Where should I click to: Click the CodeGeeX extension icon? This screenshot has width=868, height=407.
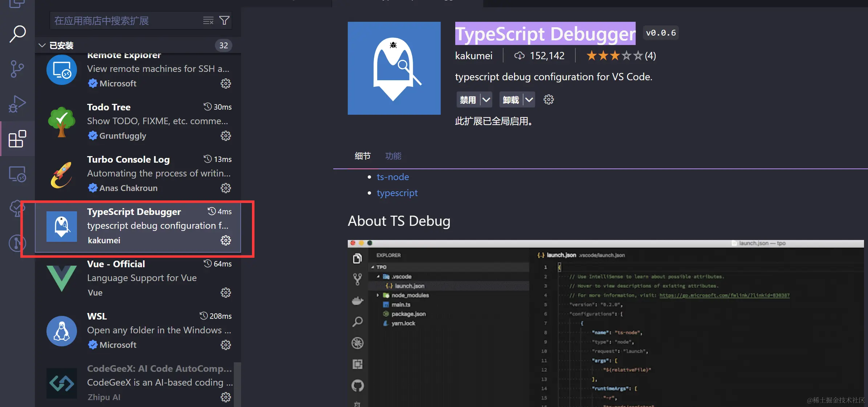click(62, 383)
